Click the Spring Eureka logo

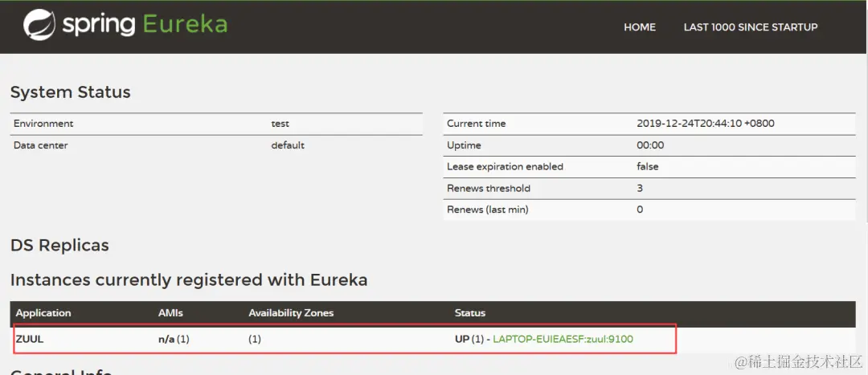[125, 25]
